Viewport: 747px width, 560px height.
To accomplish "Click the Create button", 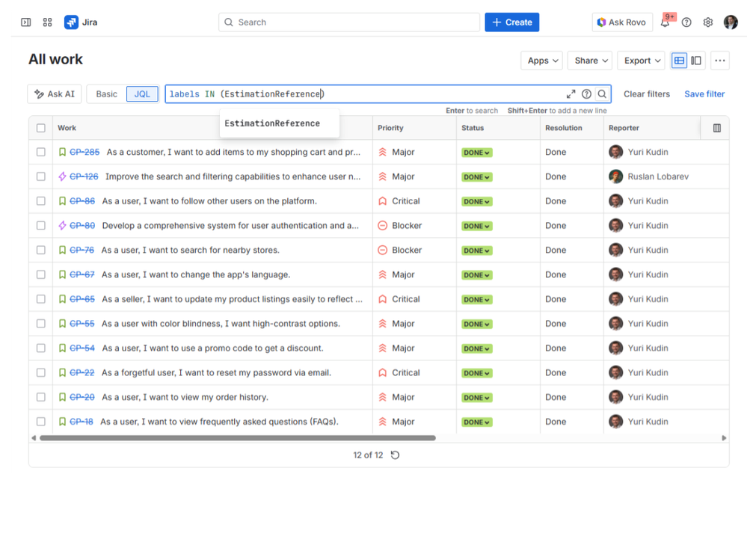I will (x=511, y=22).
